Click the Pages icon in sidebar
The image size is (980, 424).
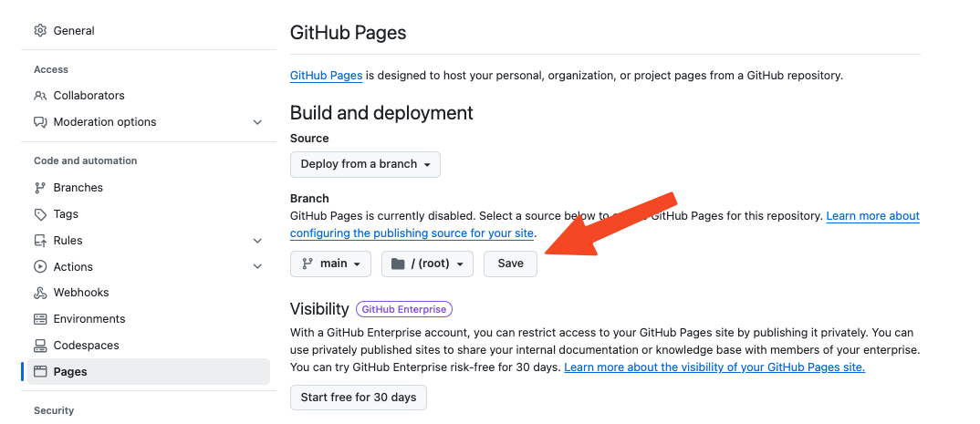point(40,372)
